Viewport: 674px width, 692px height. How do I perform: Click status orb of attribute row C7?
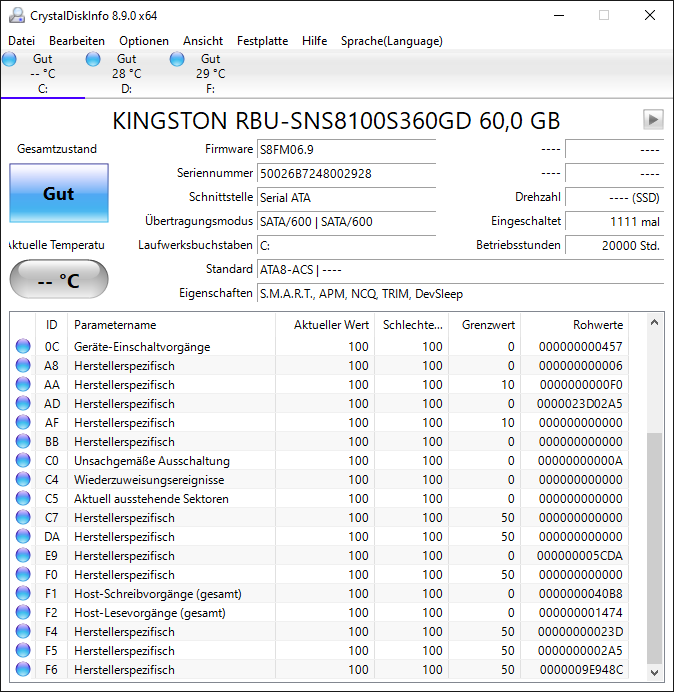pyautogui.click(x=23, y=517)
